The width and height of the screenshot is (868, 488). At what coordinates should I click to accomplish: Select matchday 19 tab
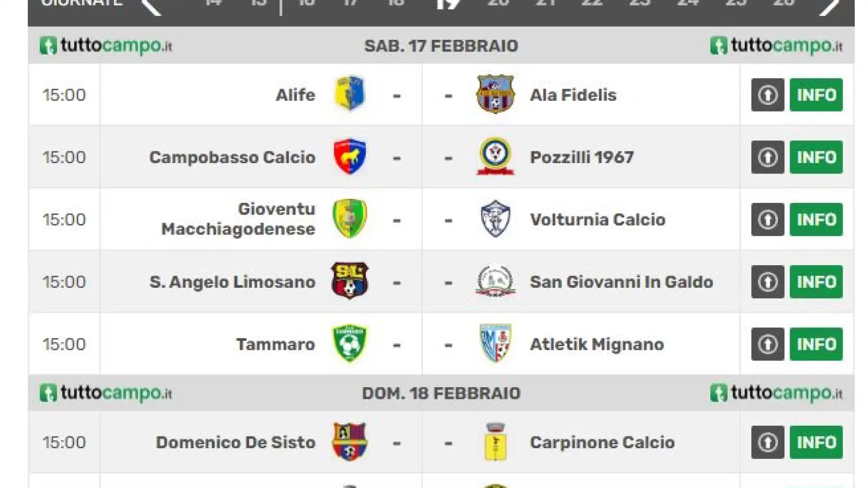(448, 4)
